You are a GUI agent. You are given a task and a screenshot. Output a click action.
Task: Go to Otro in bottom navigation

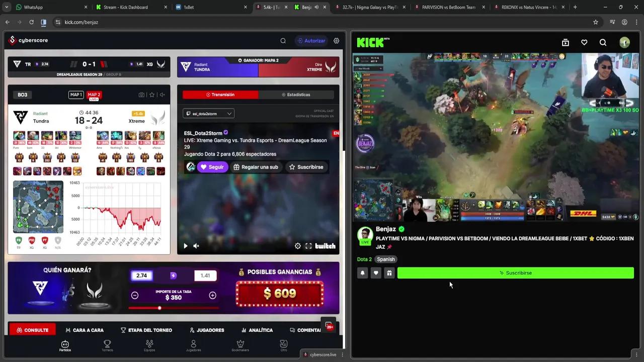pos(284,346)
